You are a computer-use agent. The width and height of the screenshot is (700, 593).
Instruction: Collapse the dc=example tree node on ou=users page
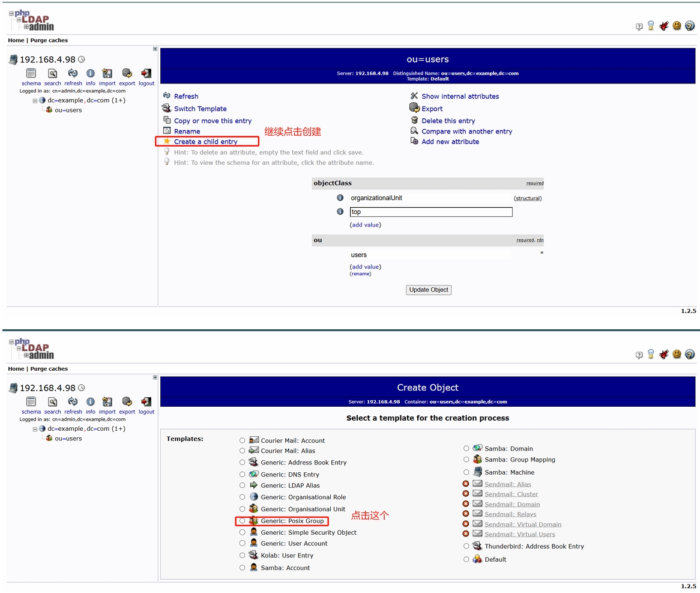(35, 100)
